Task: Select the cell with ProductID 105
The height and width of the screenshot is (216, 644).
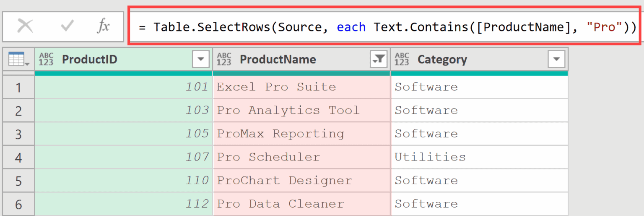Action: (x=124, y=134)
